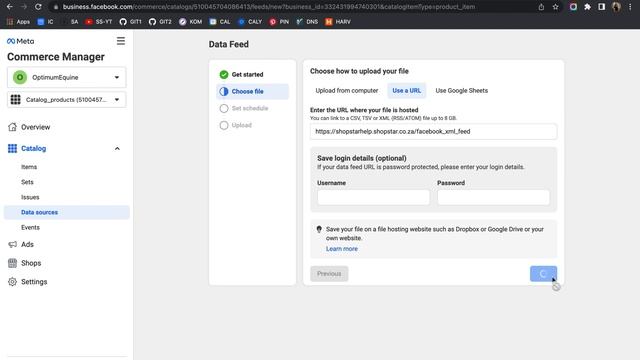The height and width of the screenshot is (360, 640).
Task: Click the feed URL input field
Action: point(433,131)
